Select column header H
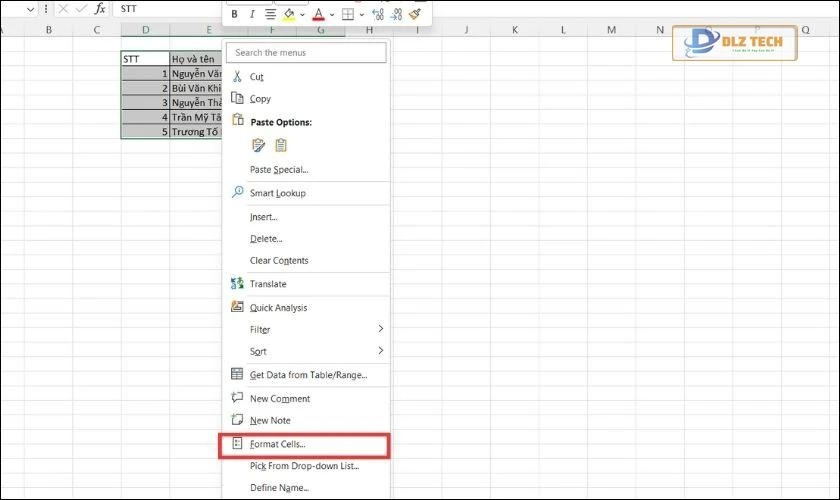 click(369, 30)
